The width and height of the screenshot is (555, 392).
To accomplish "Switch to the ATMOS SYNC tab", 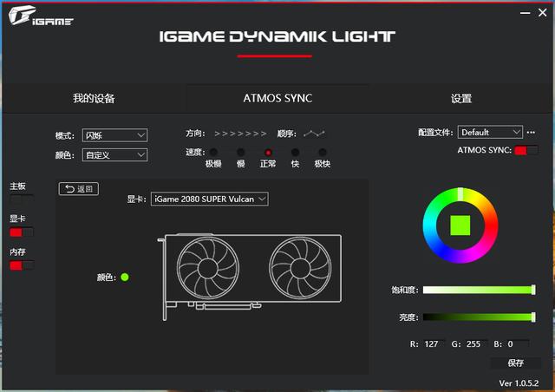I will point(277,98).
